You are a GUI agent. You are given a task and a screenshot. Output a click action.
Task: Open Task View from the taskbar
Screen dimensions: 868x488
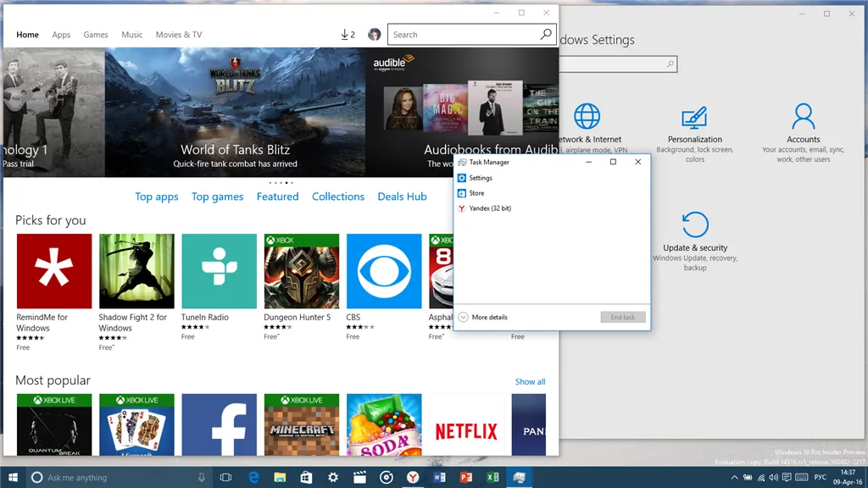coord(225,477)
